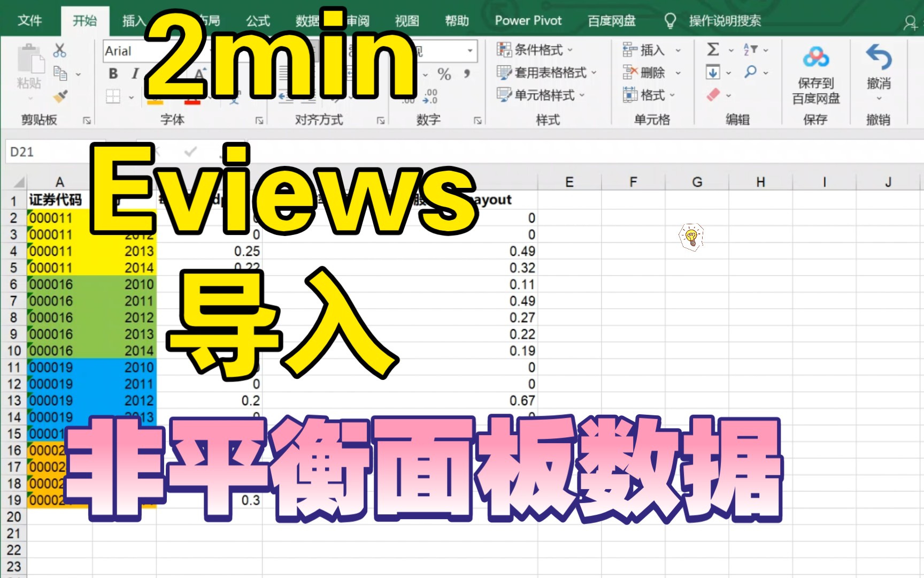Switch to the Formulas (公式) tab
924x578 pixels.
tap(258, 21)
